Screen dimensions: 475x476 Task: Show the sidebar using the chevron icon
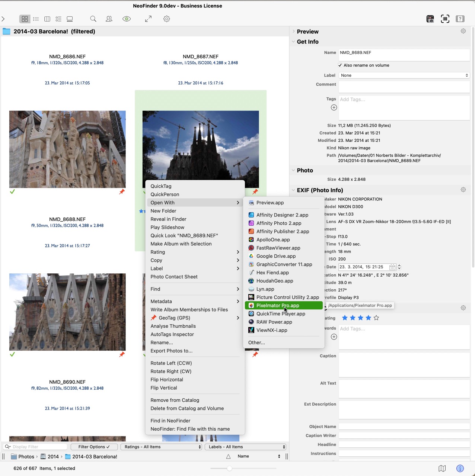pos(3,19)
